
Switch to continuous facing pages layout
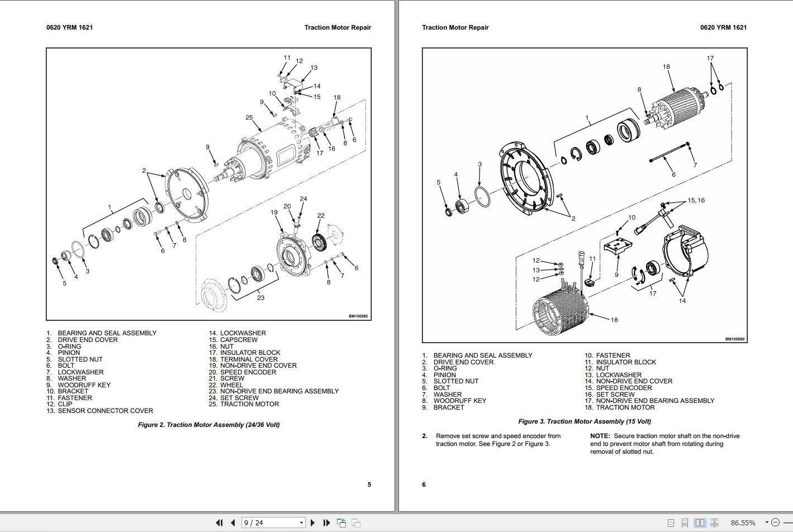pos(714,523)
